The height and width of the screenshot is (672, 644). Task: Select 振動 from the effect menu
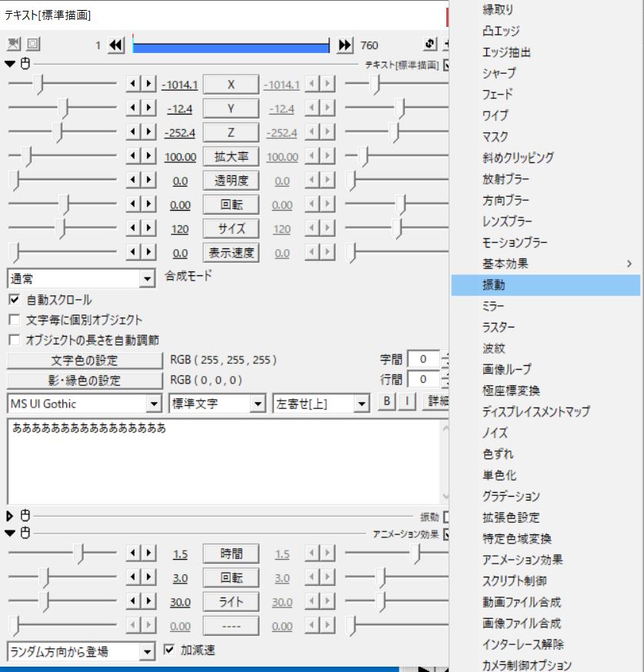pyautogui.click(x=546, y=285)
